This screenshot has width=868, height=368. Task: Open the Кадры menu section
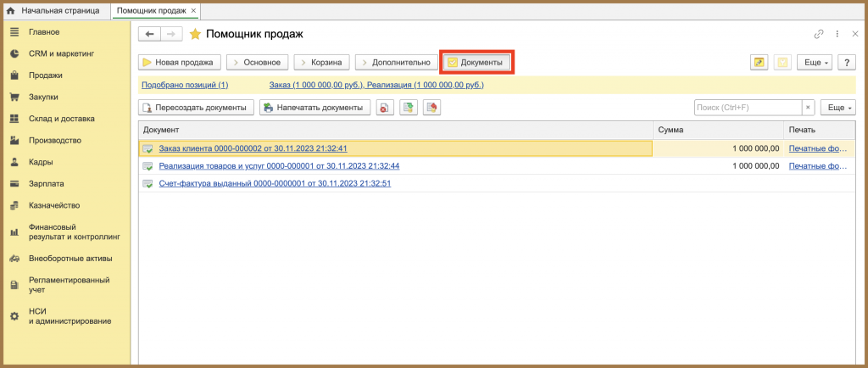(x=41, y=162)
